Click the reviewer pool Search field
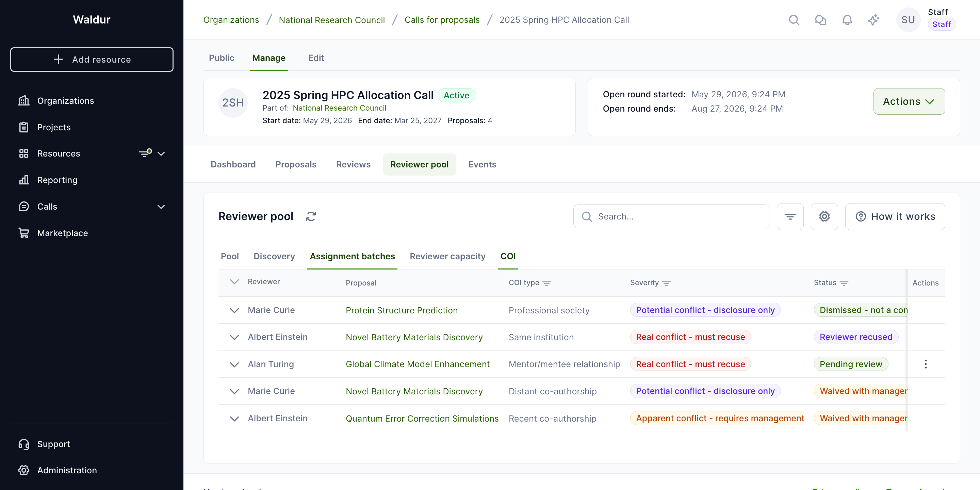Viewport: 980px width, 490px height. pos(671,216)
